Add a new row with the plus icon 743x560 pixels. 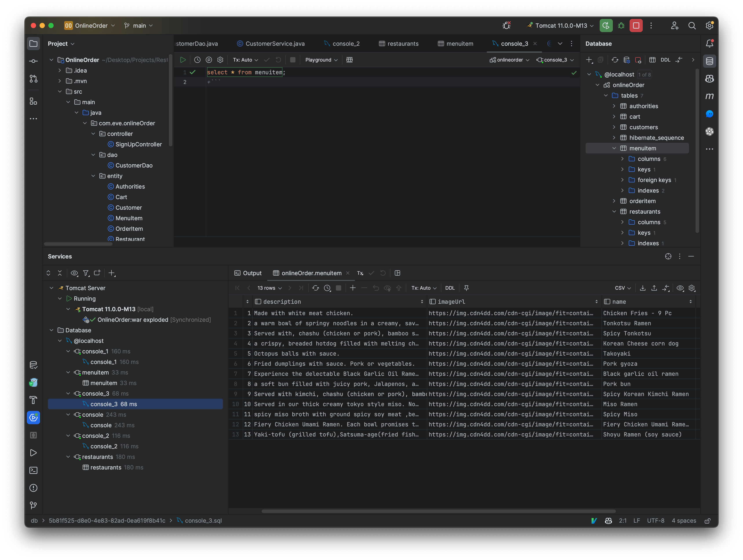pos(353,288)
